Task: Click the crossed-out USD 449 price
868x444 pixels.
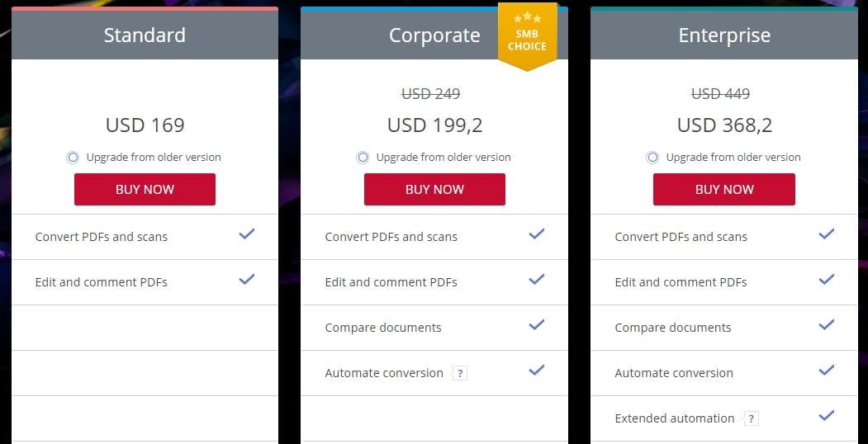Action: [721, 94]
